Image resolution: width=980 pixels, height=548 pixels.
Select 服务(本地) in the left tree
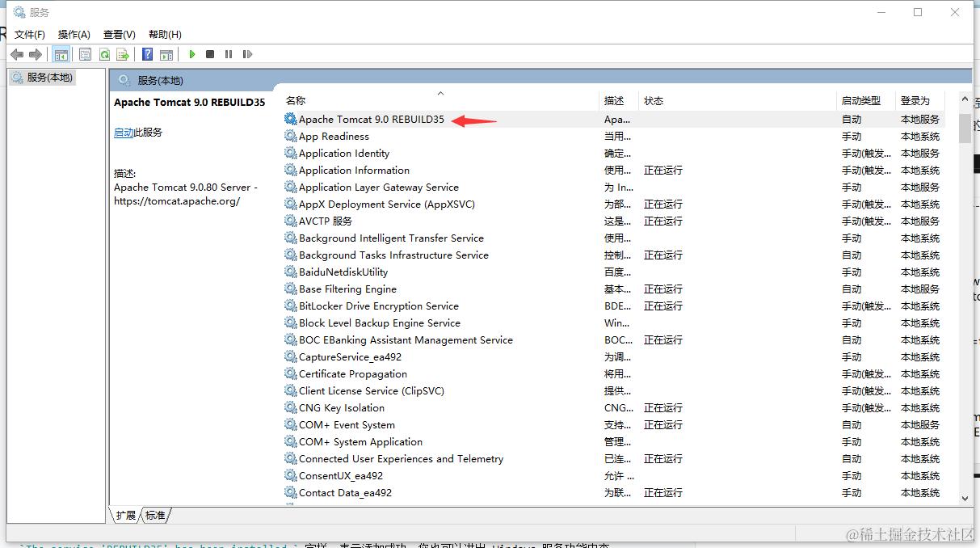42,78
